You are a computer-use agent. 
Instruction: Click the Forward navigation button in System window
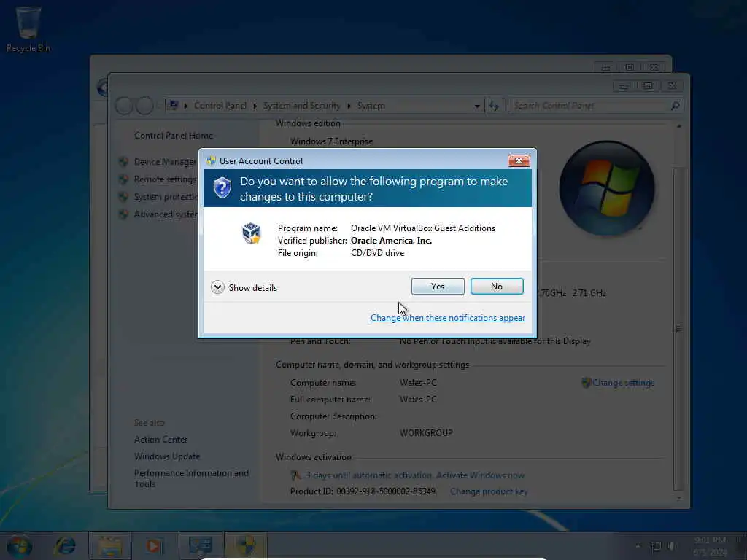(x=145, y=106)
